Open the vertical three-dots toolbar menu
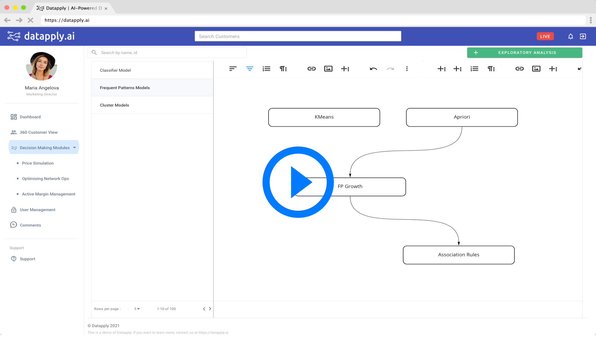The image size is (596, 364). click(x=407, y=69)
